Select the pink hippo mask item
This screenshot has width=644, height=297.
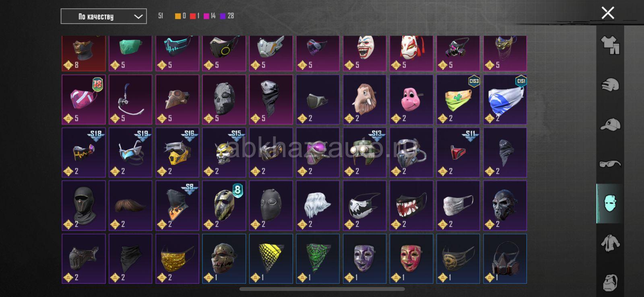(x=411, y=99)
